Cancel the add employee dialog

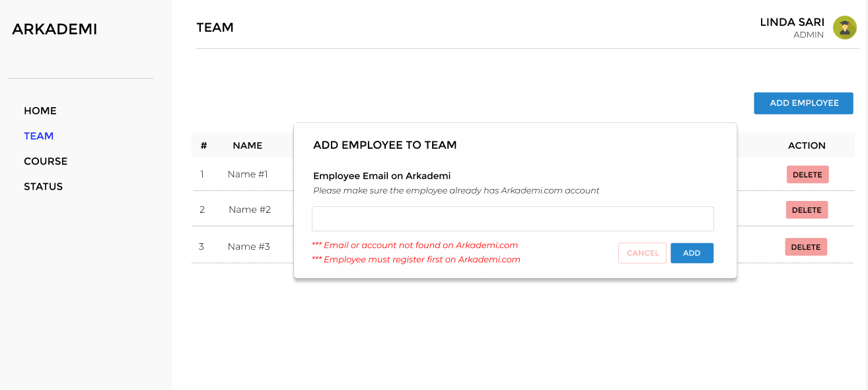click(x=642, y=253)
